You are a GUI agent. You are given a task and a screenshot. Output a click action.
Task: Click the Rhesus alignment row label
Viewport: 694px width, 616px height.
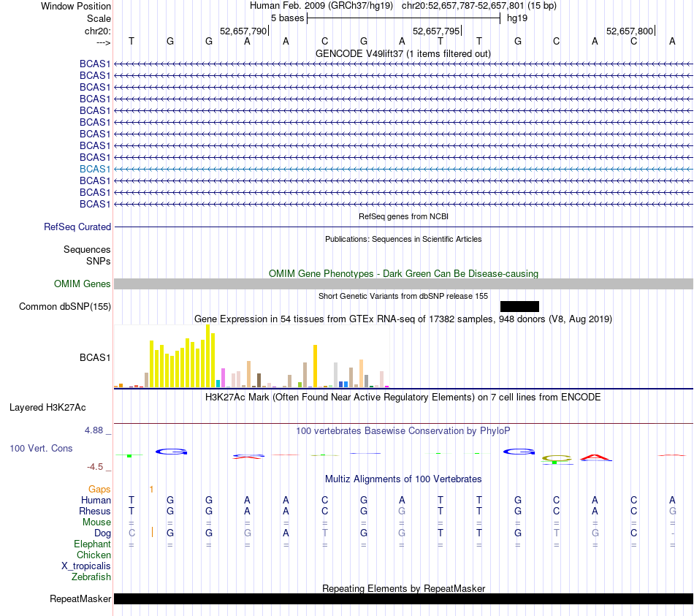click(x=95, y=511)
